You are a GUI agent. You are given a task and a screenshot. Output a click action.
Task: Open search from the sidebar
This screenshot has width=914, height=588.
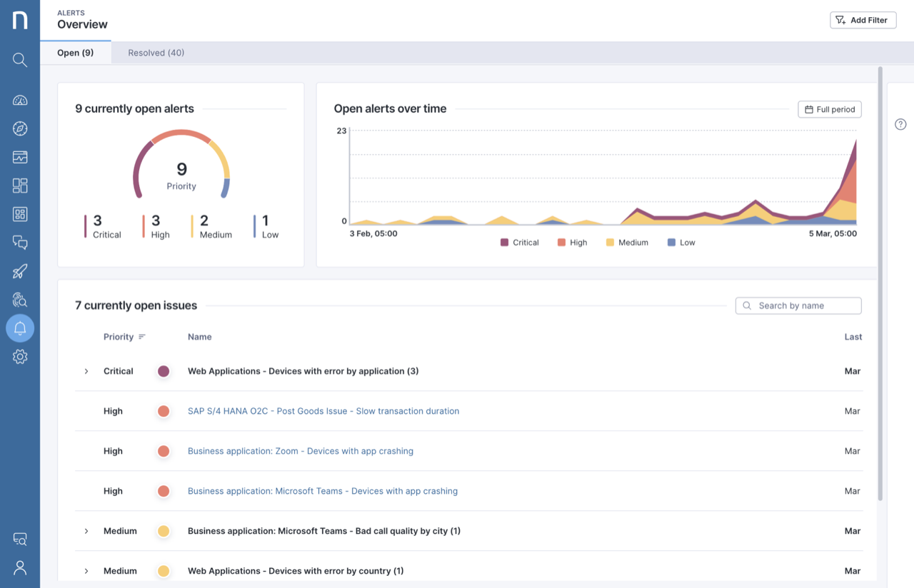[19, 60]
